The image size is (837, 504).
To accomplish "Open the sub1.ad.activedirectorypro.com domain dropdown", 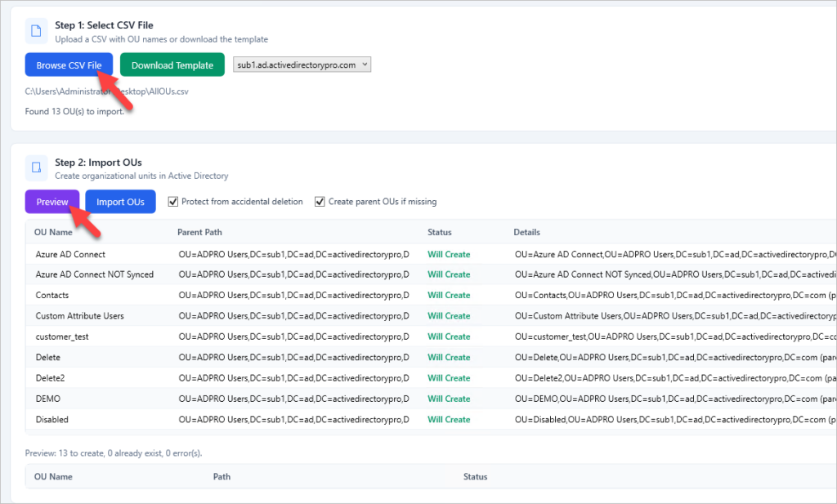I will point(302,65).
